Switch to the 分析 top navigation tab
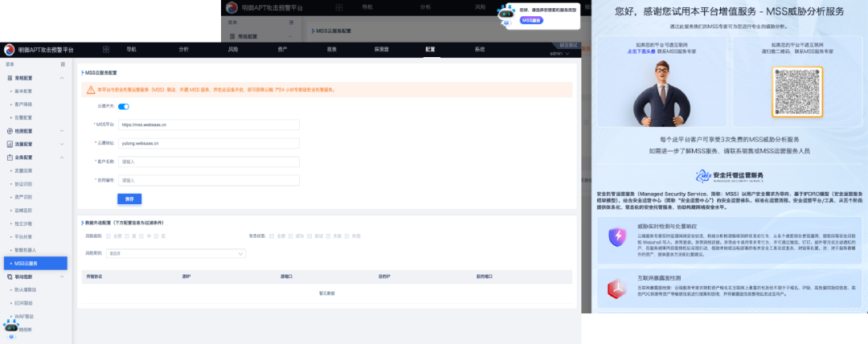 click(183, 50)
